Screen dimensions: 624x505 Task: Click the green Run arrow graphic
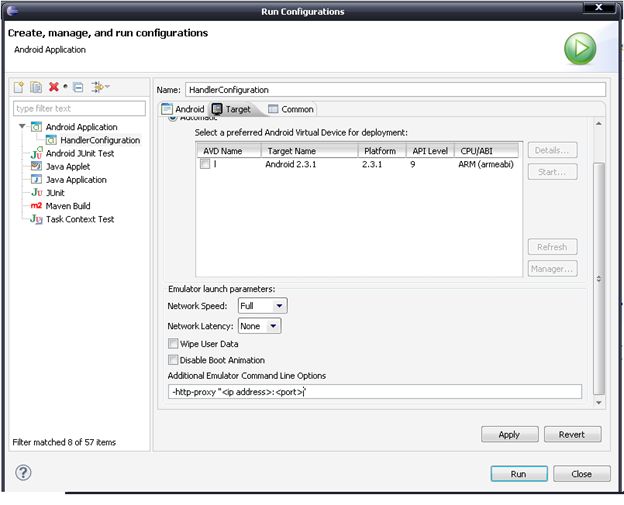click(x=580, y=49)
